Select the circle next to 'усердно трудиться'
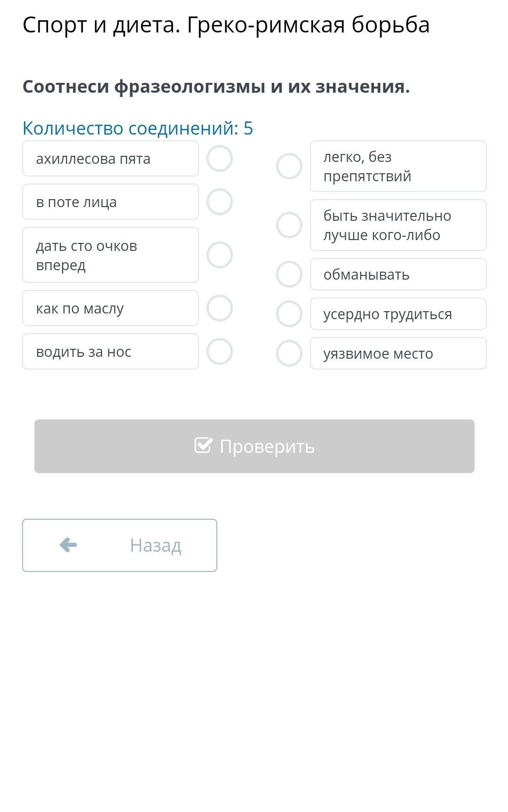This screenshot has height=812, width=508. tap(289, 314)
